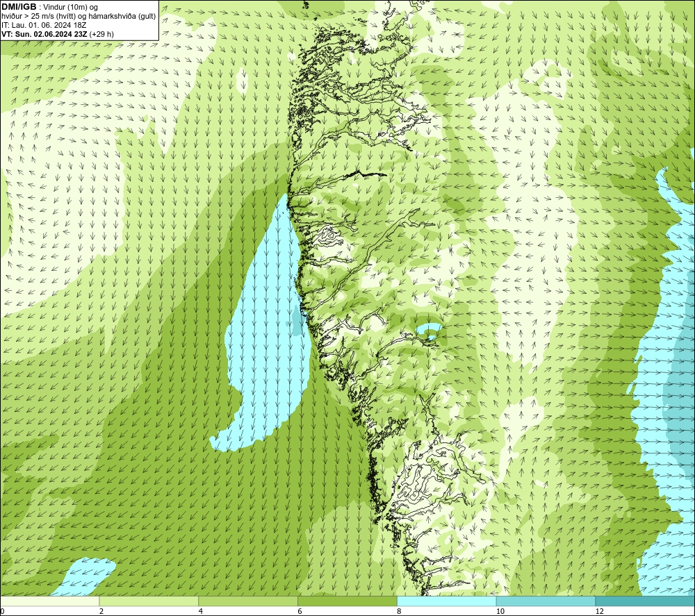Click the '6' scale label

300,612
